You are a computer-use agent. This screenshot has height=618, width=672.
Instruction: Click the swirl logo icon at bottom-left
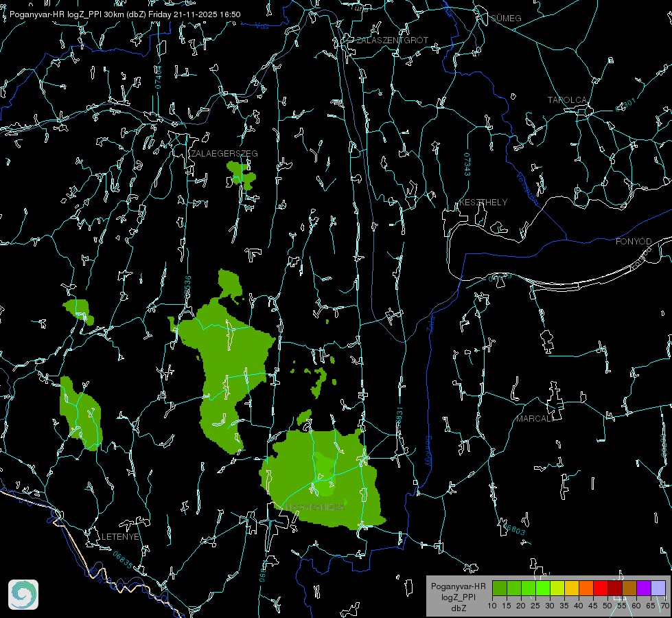tap(23, 595)
